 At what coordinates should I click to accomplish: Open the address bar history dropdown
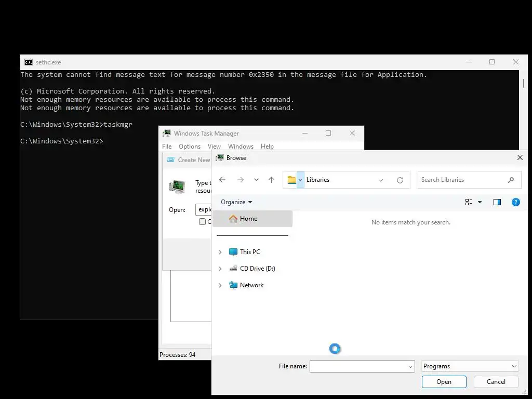pos(381,180)
